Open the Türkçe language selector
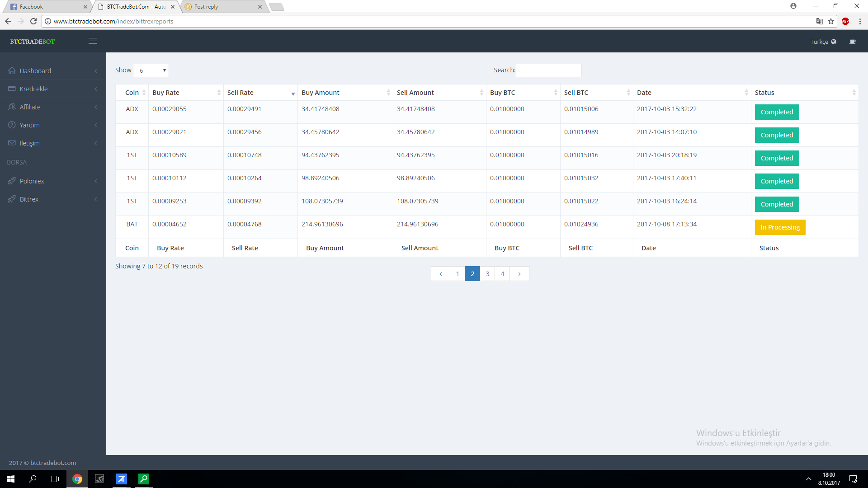The image size is (868, 488). [823, 42]
